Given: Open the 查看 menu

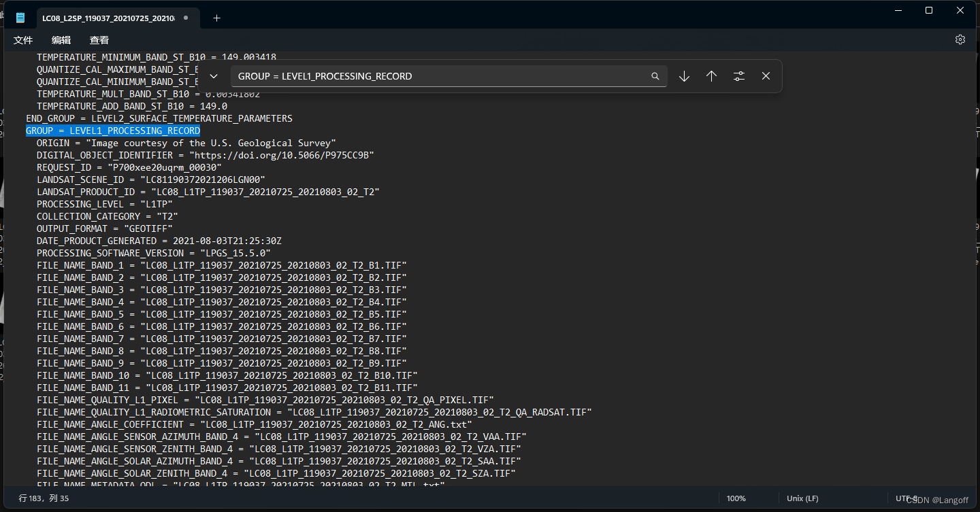Looking at the screenshot, I should 99,40.
